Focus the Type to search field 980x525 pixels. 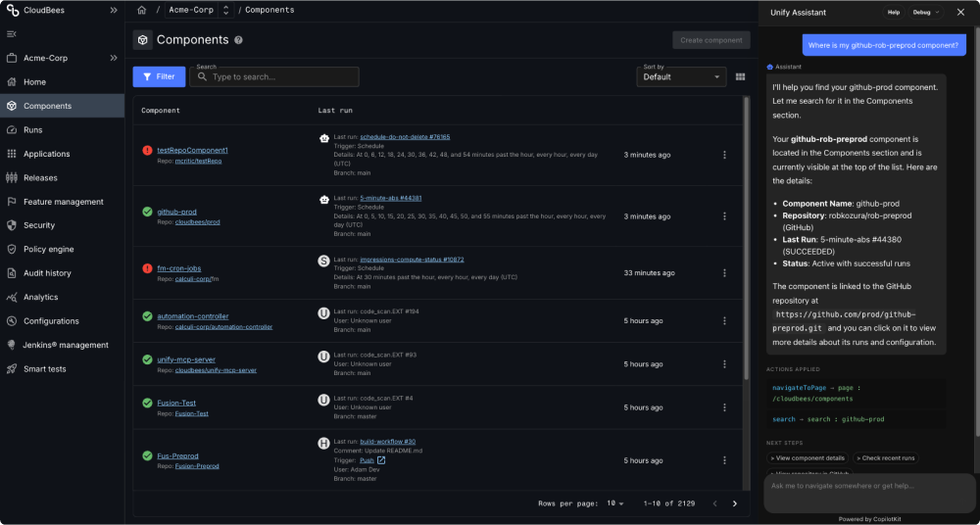coord(274,76)
